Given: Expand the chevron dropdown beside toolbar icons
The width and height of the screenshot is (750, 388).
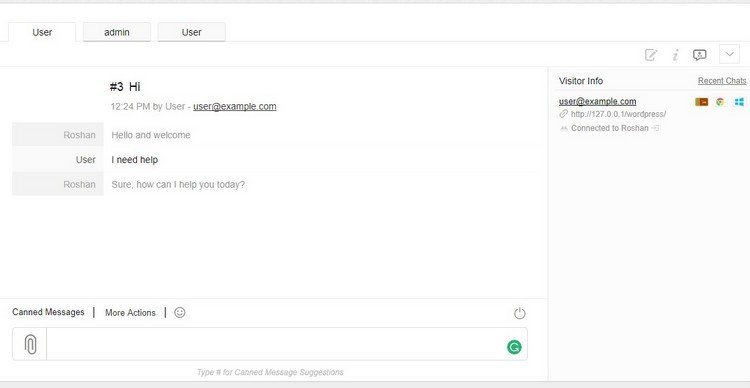Looking at the screenshot, I should (x=729, y=55).
